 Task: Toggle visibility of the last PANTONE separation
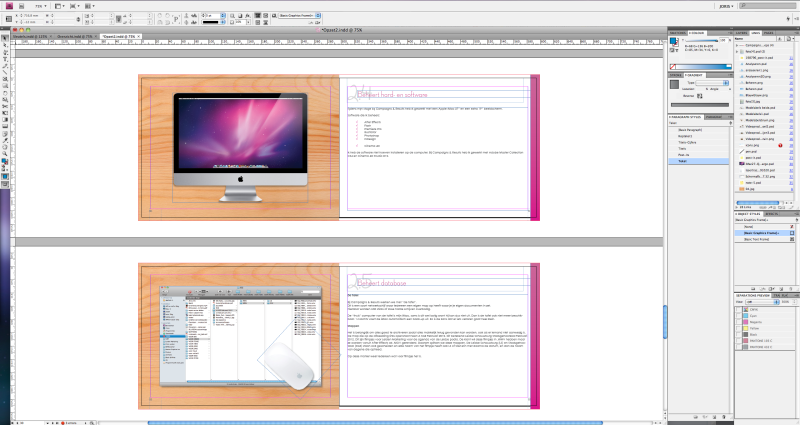(738, 347)
